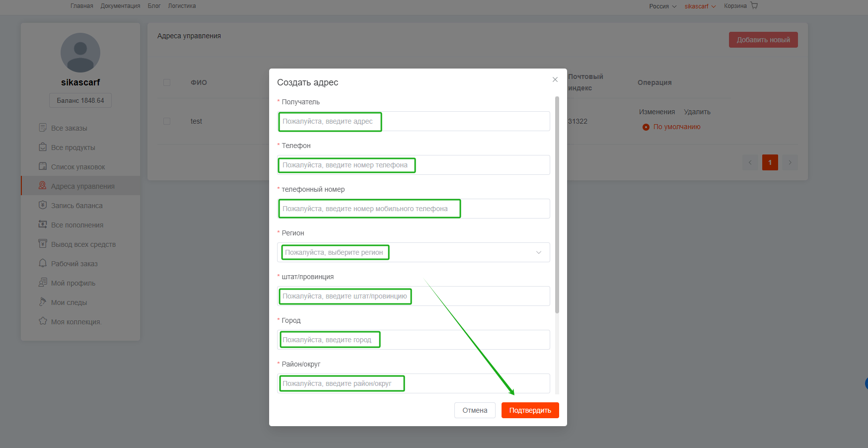The image size is (868, 448).
Task: Expand the 'Россия' country dropdown
Action: [x=662, y=6]
